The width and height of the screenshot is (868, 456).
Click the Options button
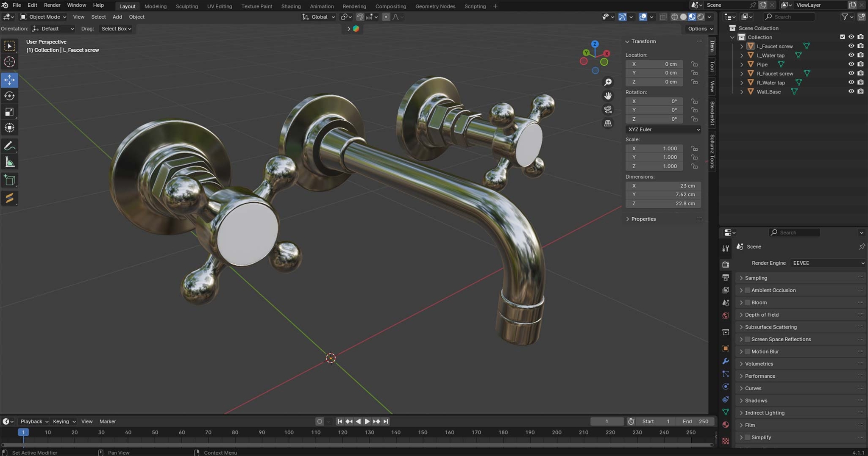[x=700, y=29]
